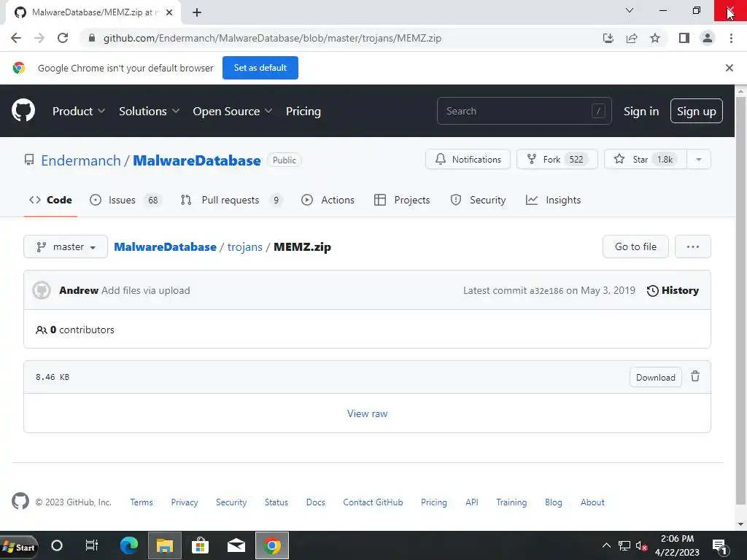Viewport: 747px width, 560px height.
Task: Click Set as default button
Action: 260,68
